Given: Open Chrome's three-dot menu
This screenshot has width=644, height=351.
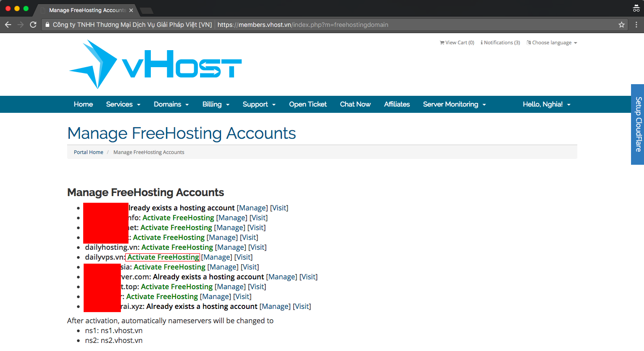Looking at the screenshot, I should (x=636, y=25).
